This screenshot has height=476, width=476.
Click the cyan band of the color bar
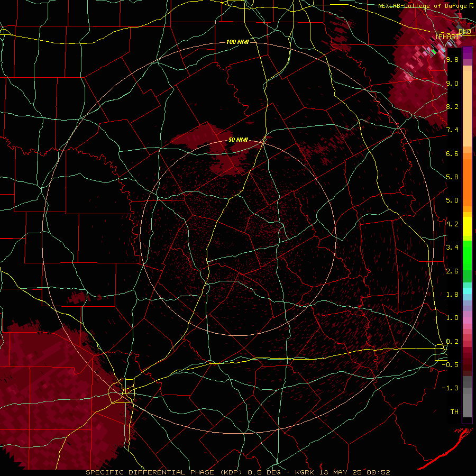click(x=467, y=291)
